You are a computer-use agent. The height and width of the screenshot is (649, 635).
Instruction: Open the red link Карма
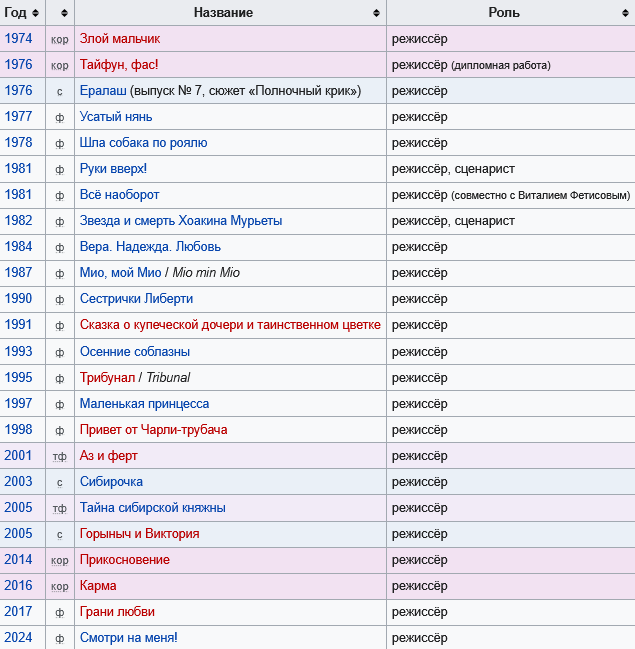98,586
